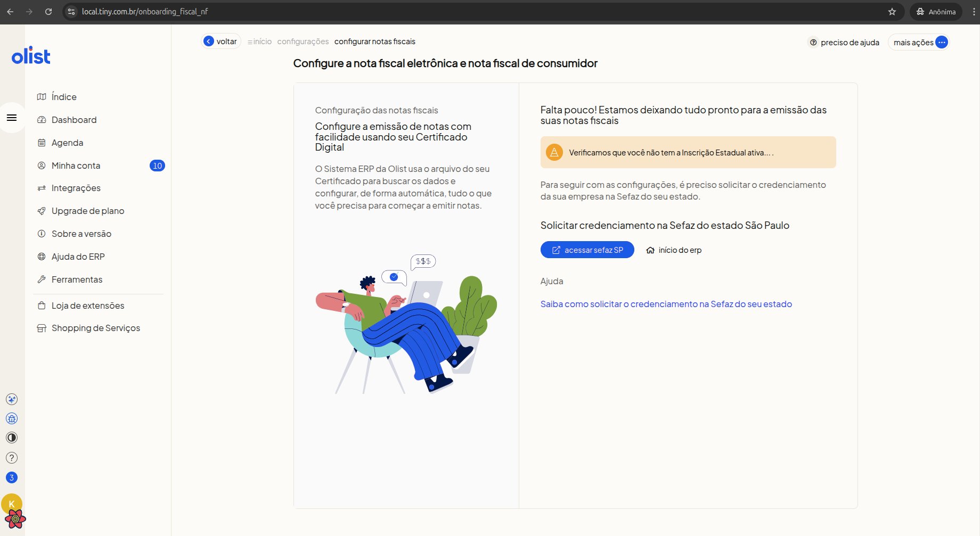
Task: Click the browser forward arrow
Action: click(x=29, y=12)
